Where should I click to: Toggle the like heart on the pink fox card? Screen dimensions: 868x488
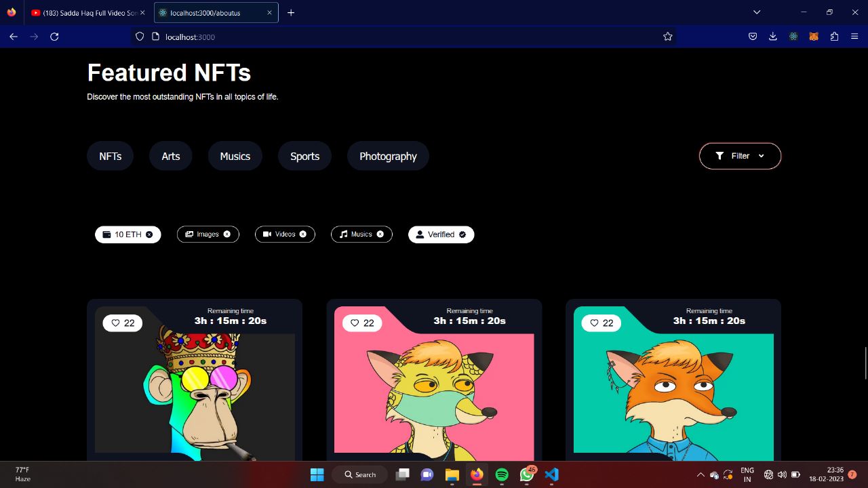[355, 323]
